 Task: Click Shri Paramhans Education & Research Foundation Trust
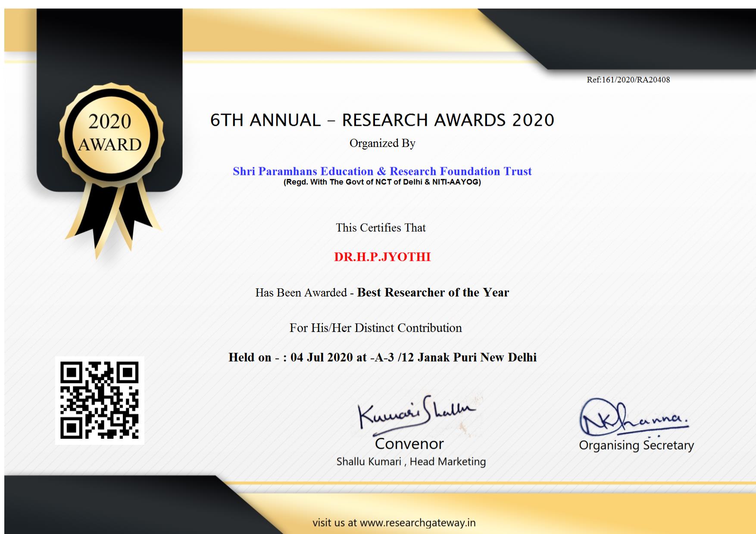[x=382, y=172]
